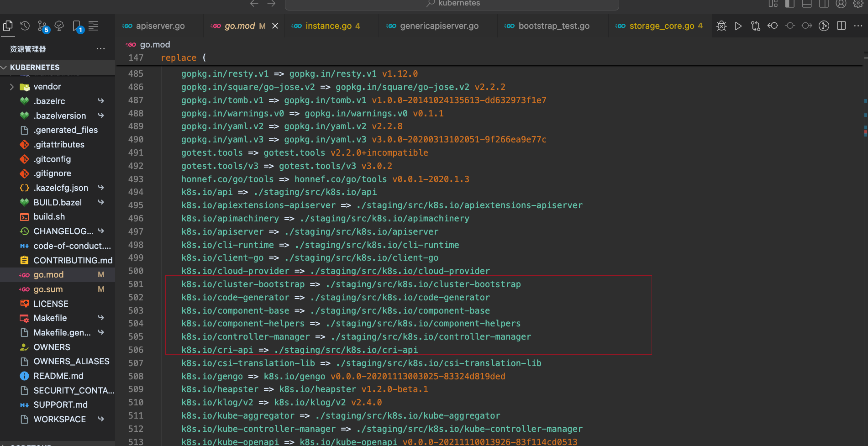Run the file with the play icon
Image resolution: width=868 pixels, height=446 pixels.
[738, 26]
